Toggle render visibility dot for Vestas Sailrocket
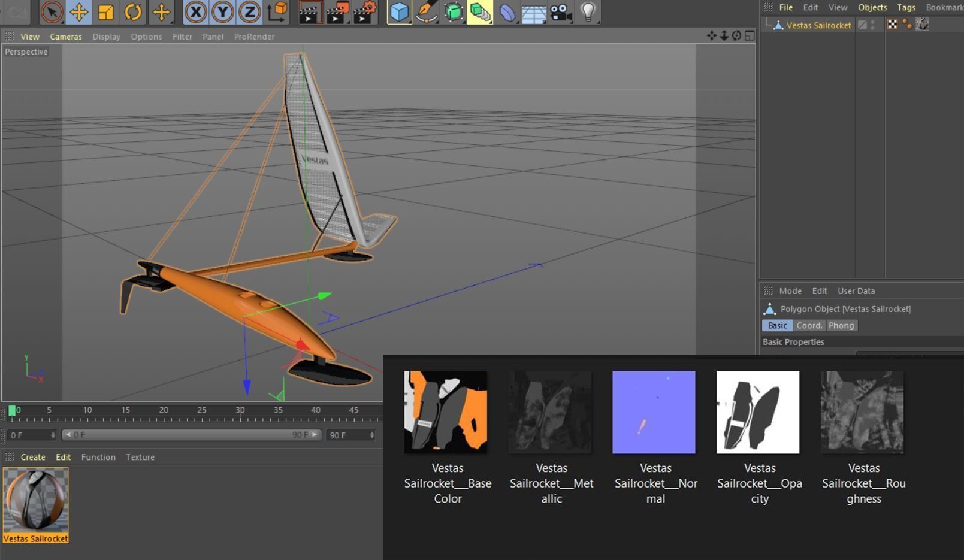 click(x=873, y=28)
